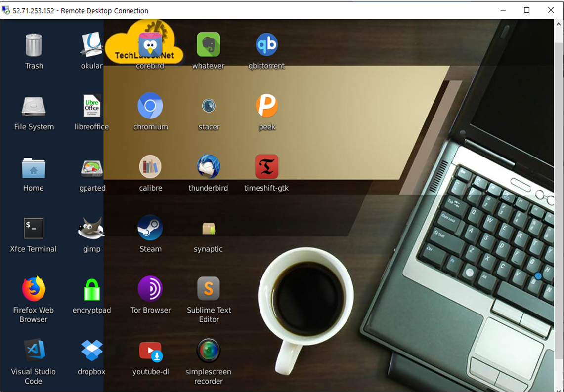
Task: Select the gparted disk icon
Action: pos(92,168)
